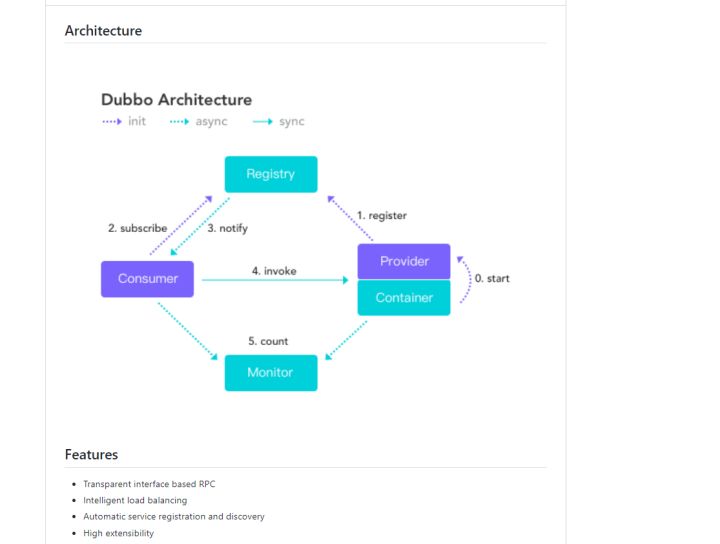Click the '5. count' label

click(x=268, y=342)
